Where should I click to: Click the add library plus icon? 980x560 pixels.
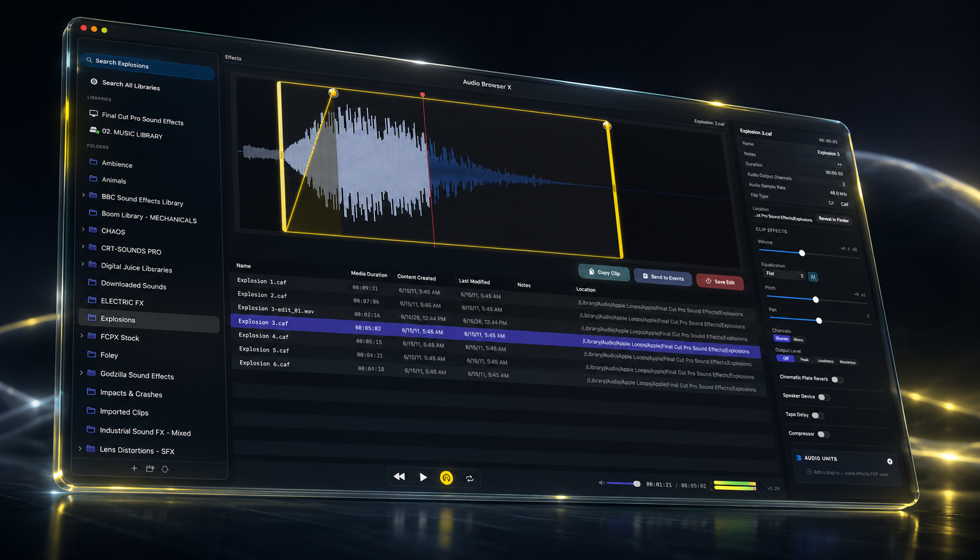click(x=134, y=468)
